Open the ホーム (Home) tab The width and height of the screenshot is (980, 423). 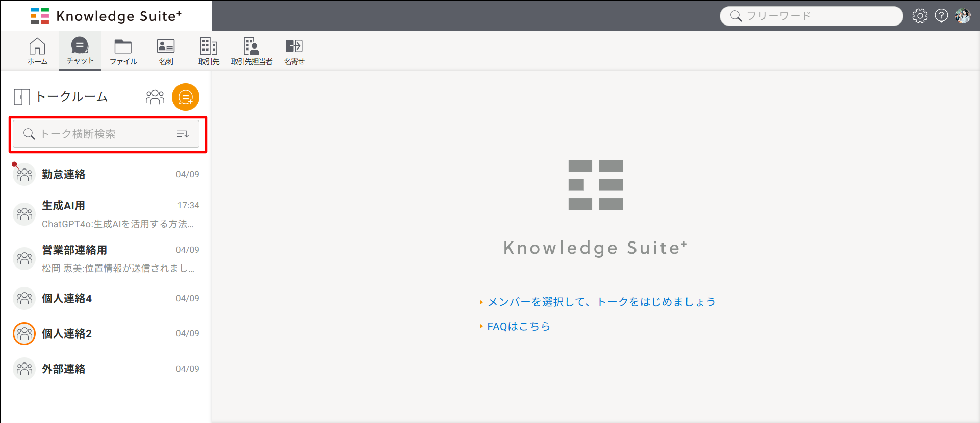point(37,51)
